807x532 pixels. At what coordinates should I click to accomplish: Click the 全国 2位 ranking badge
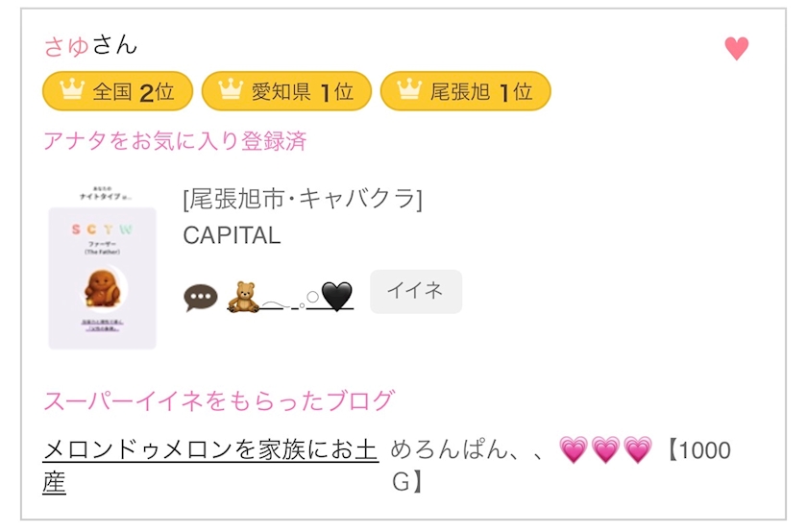click(x=117, y=92)
